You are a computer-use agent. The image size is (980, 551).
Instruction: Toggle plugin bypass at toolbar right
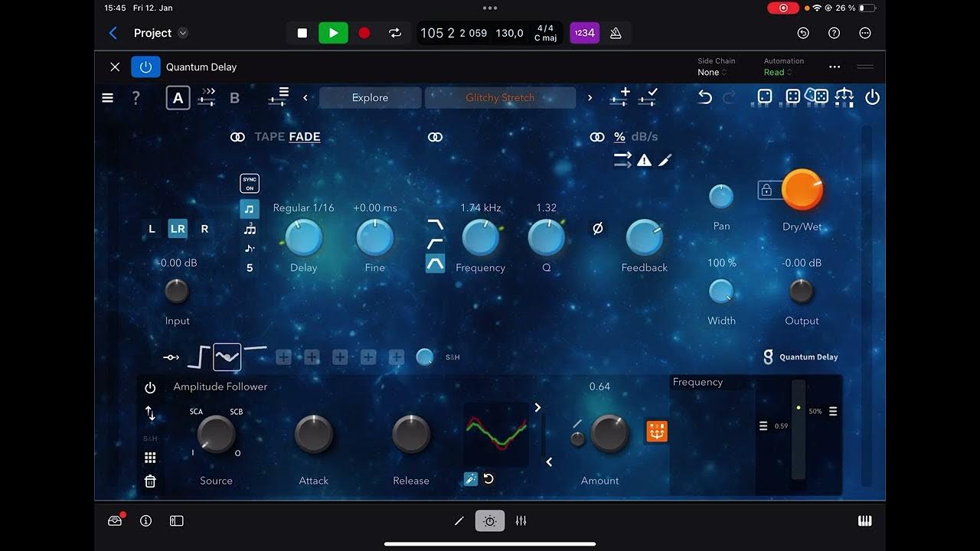point(872,97)
